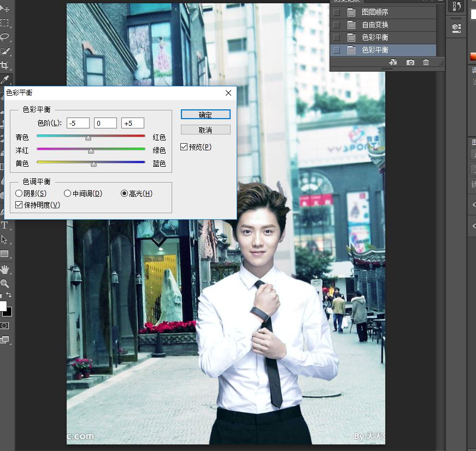Select the Hand tool
Screen dimensions: 476x451
pyautogui.click(x=4, y=269)
